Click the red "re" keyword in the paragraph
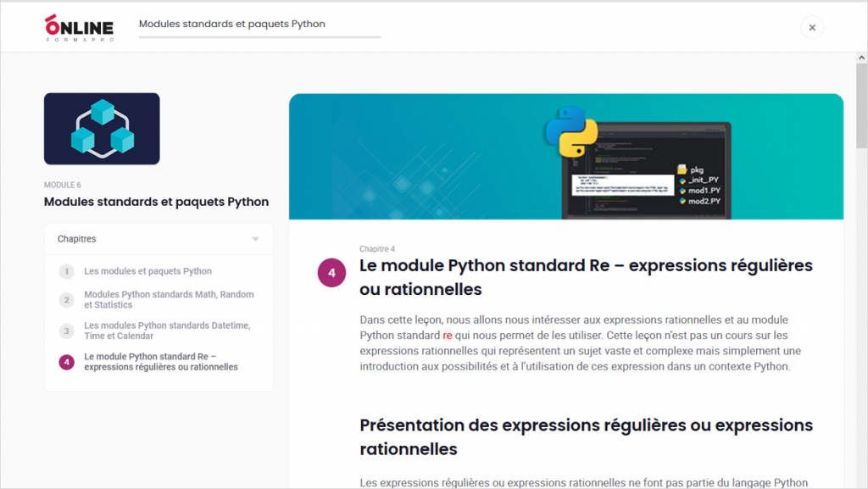The height and width of the screenshot is (489, 868). pyautogui.click(x=448, y=336)
